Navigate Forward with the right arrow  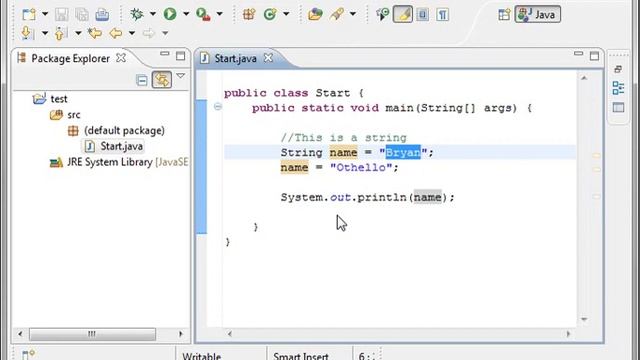click(x=149, y=33)
